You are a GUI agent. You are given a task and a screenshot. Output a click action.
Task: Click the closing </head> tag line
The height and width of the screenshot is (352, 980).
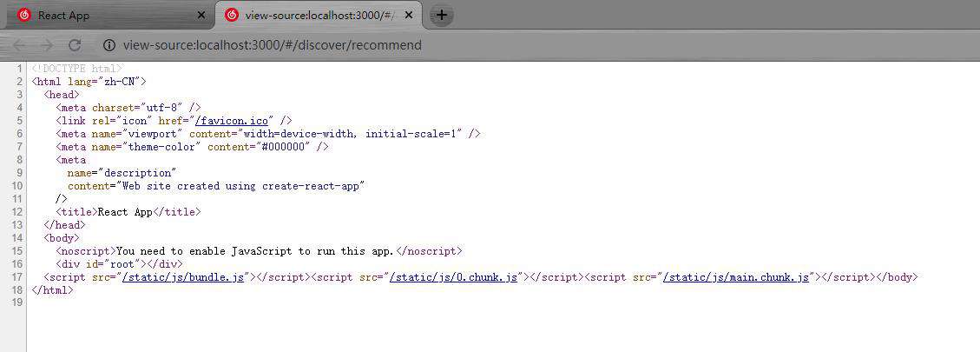(65, 225)
